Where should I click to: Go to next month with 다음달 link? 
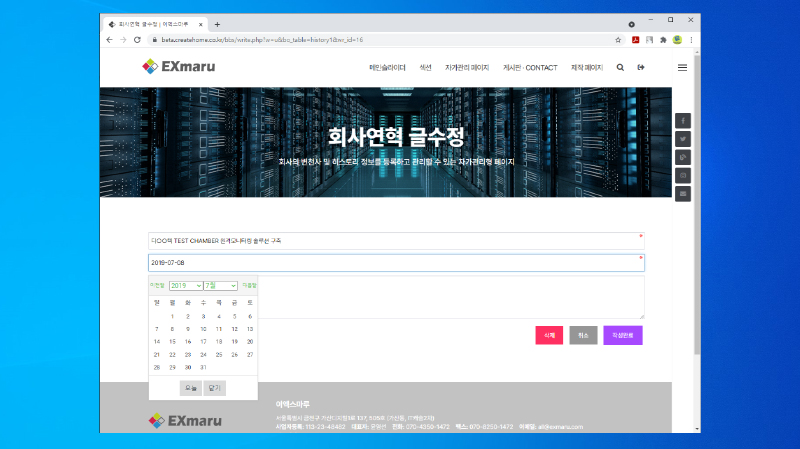pyautogui.click(x=249, y=286)
